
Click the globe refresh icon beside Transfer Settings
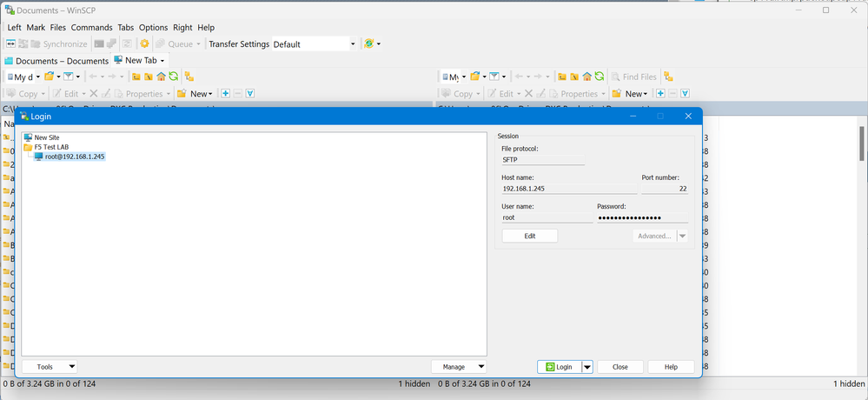pyautogui.click(x=369, y=43)
